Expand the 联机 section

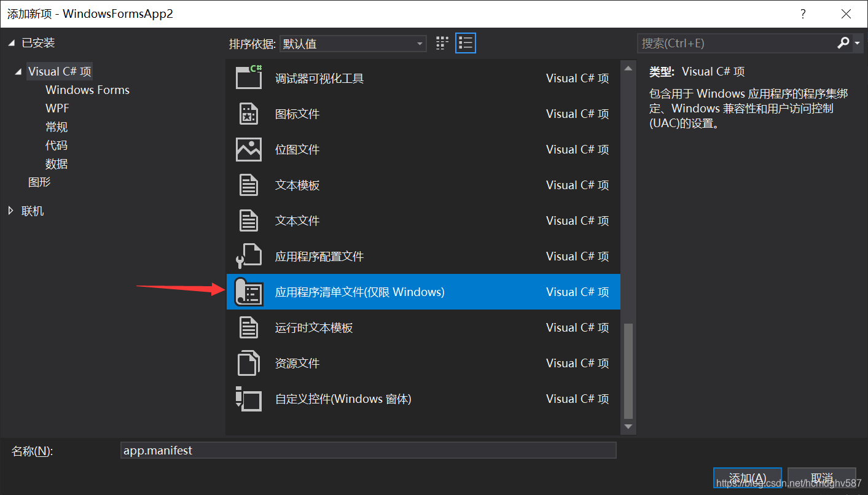click(11, 211)
